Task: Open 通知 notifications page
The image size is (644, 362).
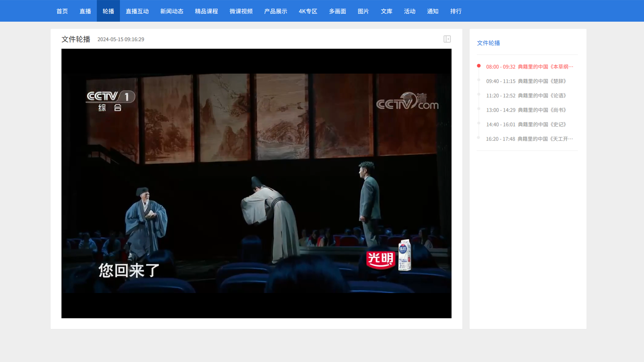Action: (433, 11)
